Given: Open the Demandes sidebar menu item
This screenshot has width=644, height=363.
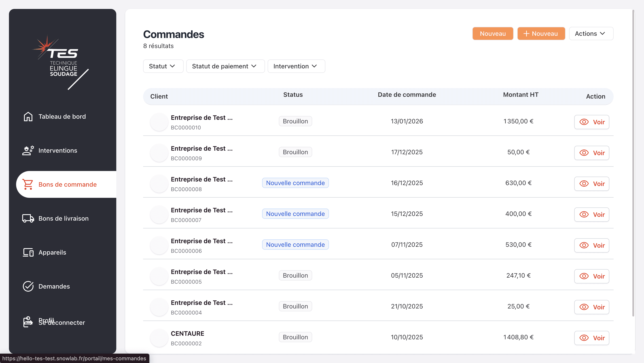Looking at the screenshot, I should click(54, 286).
